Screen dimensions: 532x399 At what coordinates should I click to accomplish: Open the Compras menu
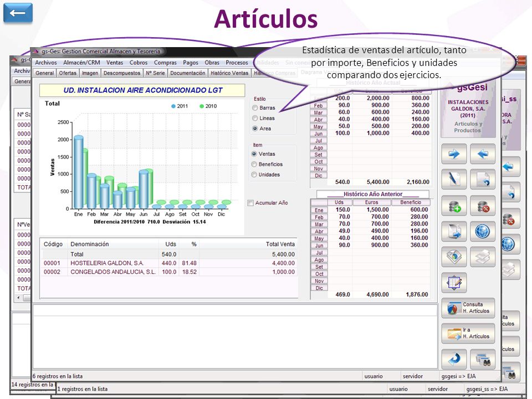[x=165, y=63]
